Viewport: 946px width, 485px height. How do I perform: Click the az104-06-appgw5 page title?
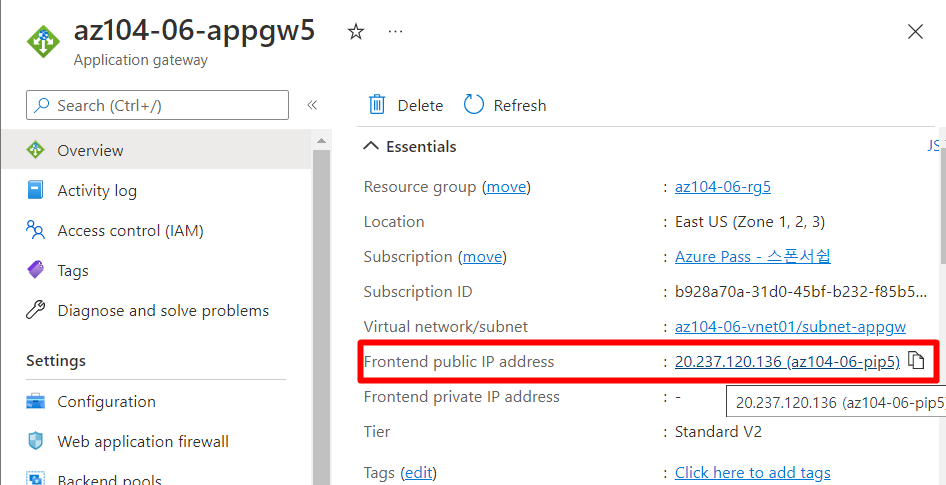point(194,30)
